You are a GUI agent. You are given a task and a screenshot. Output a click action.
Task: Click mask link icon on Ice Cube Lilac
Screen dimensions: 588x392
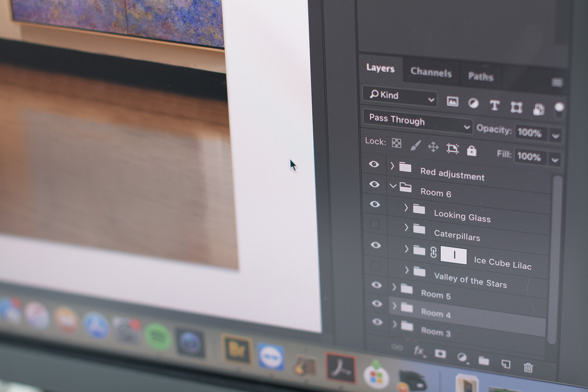point(433,253)
